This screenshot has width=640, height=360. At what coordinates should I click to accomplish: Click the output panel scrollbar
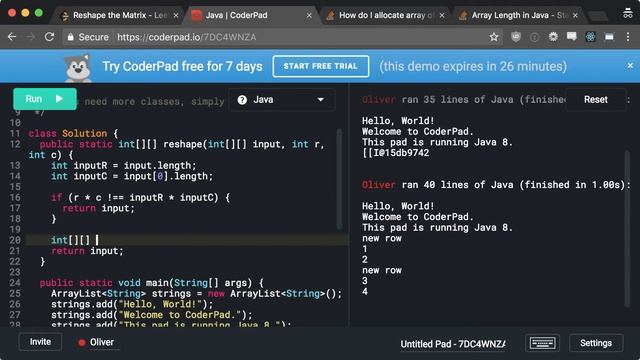[x=627, y=229]
